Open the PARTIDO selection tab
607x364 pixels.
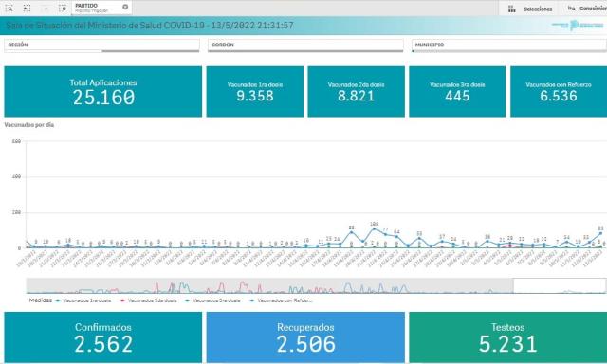click(97, 8)
